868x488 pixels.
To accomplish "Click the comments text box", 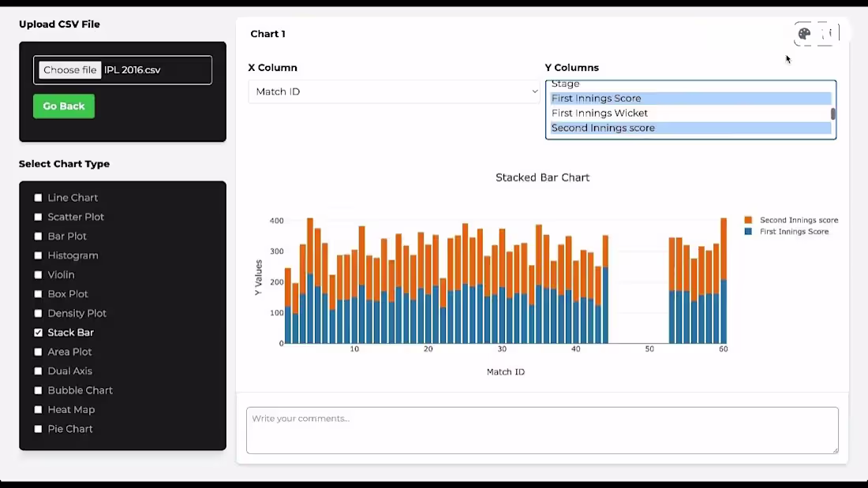I will (542, 430).
